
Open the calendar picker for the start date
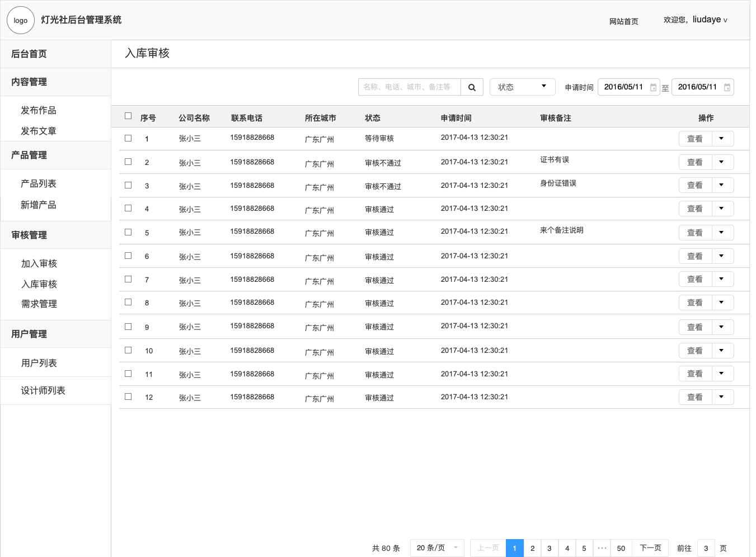(654, 87)
